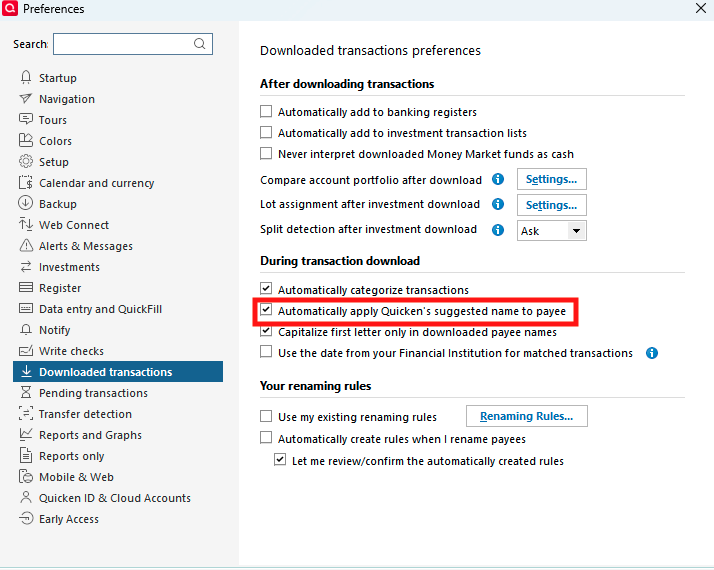Show info for Split detection option

pyautogui.click(x=498, y=230)
